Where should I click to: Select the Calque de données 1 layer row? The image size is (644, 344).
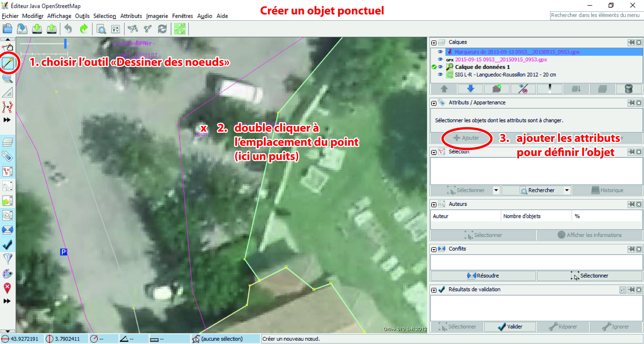coord(537,67)
